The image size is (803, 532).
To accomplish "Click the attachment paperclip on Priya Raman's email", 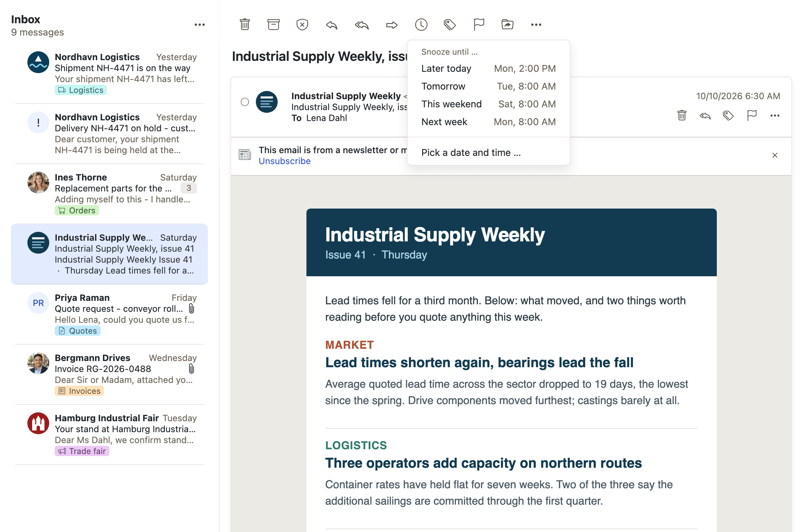I will (x=192, y=309).
